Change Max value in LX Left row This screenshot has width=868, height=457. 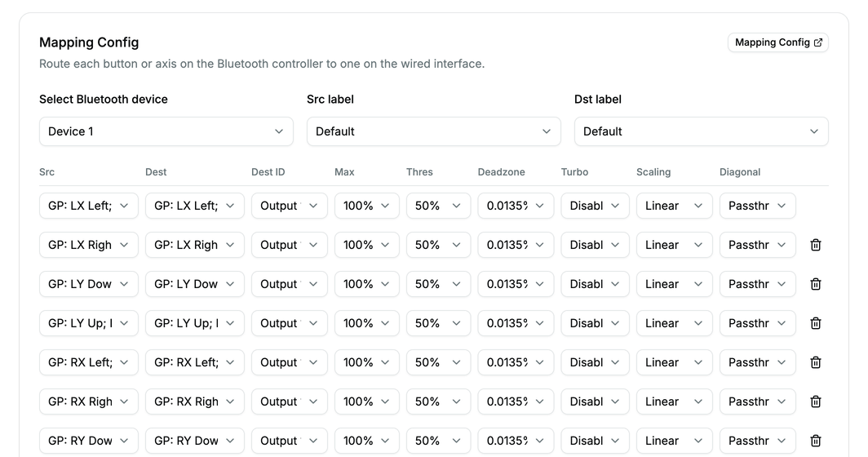coord(367,206)
